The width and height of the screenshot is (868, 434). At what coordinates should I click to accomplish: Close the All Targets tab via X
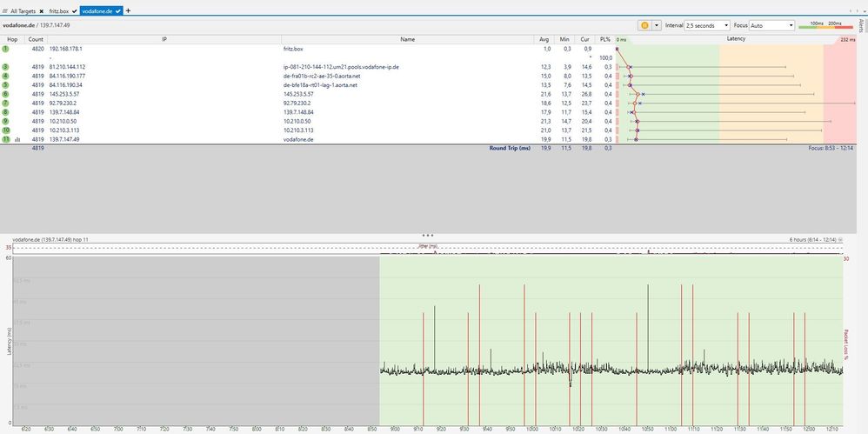(42, 10)
